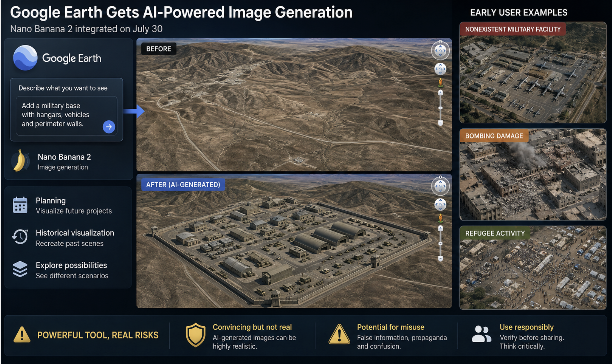The height and width of the screenshot is (364, 612).
Task: Click the Nano Banana 2 banana icon
Action: tap(20, 161)
